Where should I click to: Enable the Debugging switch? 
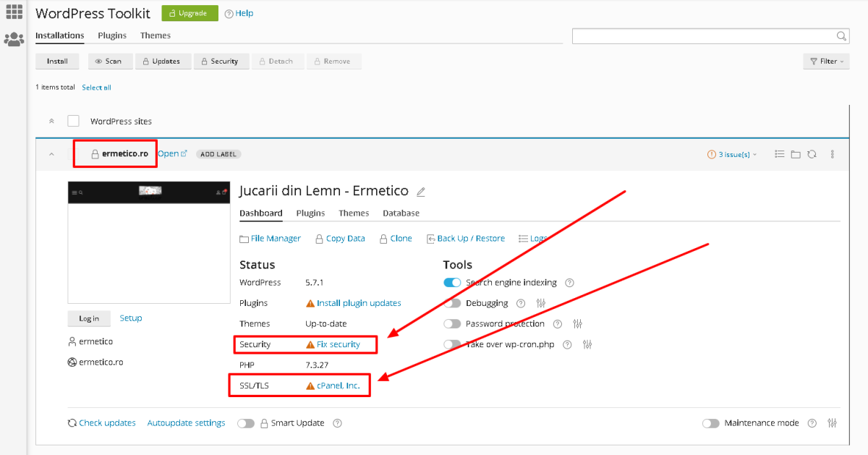coord(452,303)
